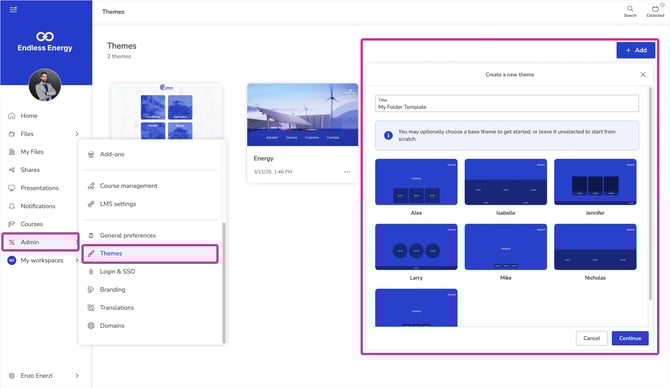Click the Endless Energy logo
The width and height of the screenshot is (670, 388).
coord(45,42)
